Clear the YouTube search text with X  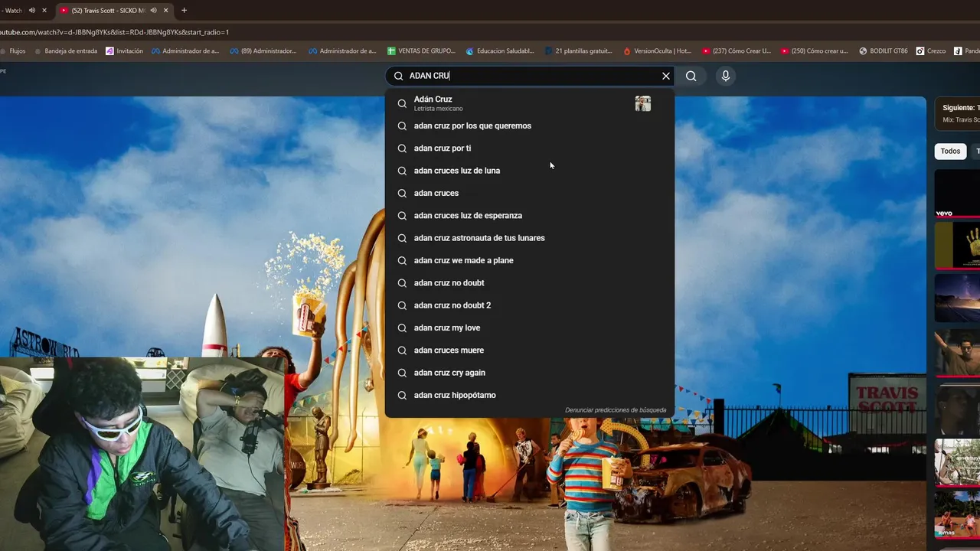click(666, 76)
